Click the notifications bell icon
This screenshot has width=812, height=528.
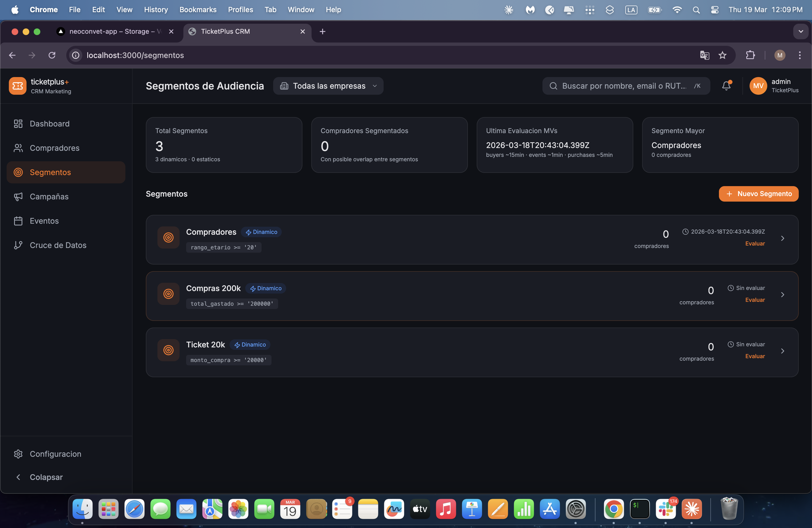[x=726, y=86]
